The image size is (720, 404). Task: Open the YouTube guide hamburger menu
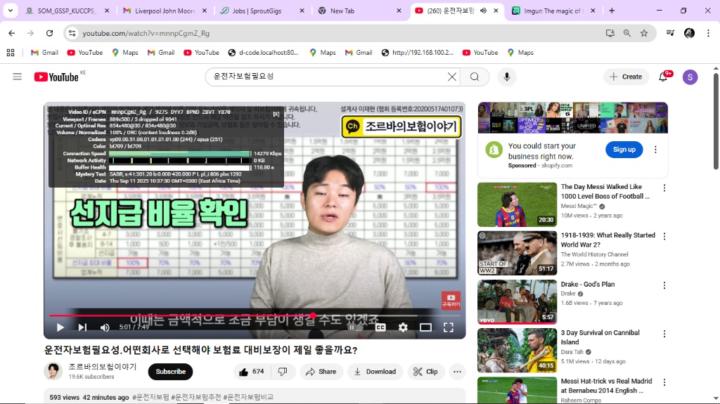pos(17,77)
